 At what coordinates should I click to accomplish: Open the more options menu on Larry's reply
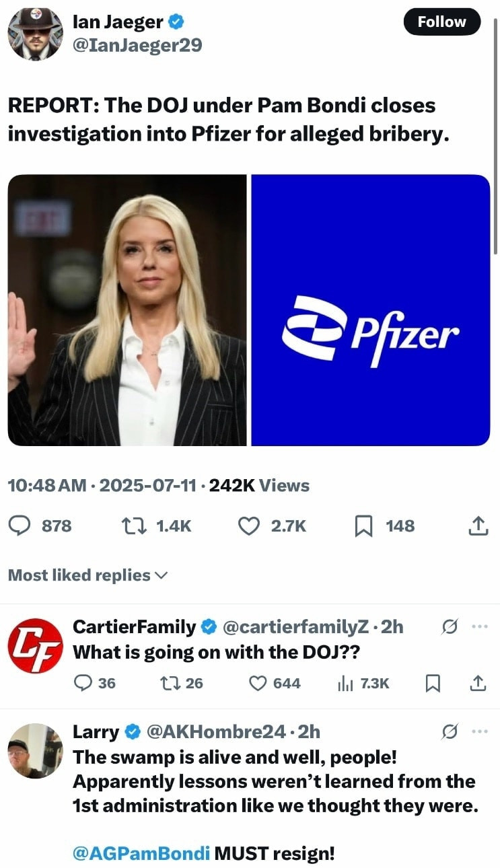tap(479, 731)
